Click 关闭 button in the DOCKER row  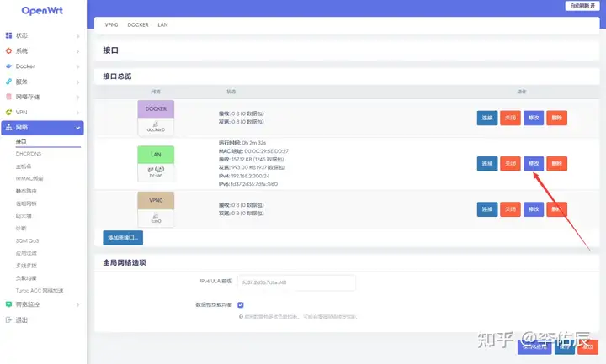(510, 118)
